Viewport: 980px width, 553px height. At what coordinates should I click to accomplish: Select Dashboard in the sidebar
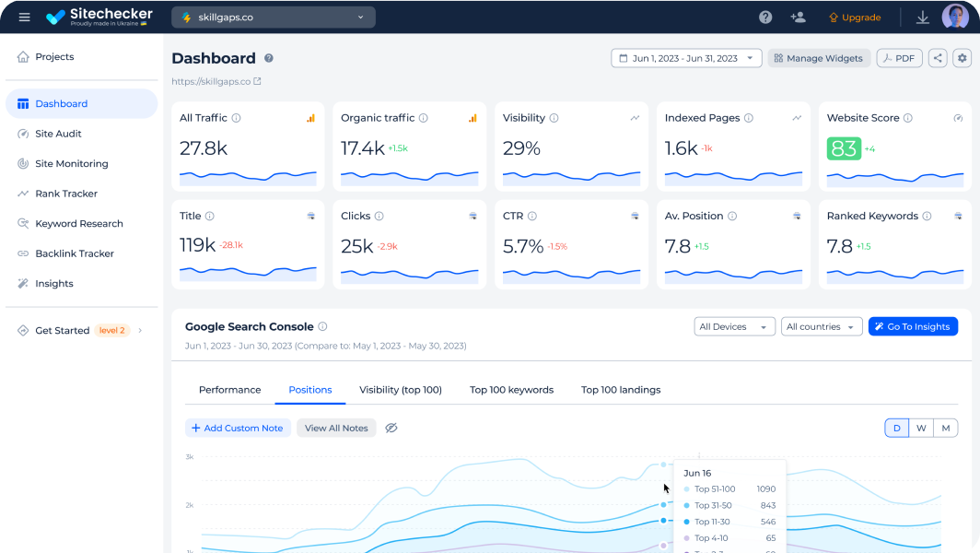tap(81, 103)
